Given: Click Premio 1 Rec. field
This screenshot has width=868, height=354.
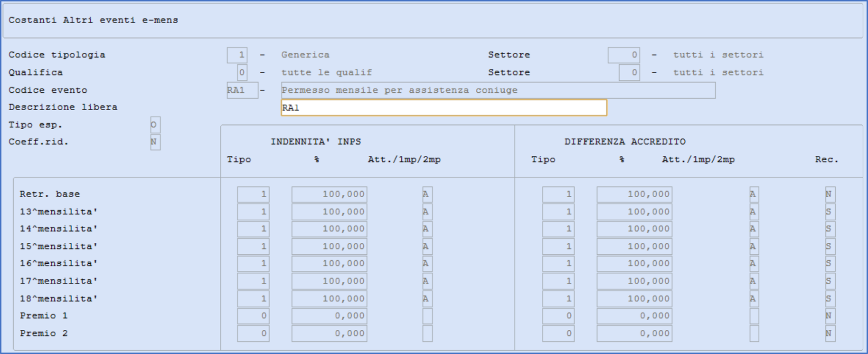Looking at the screenshot, I should point(830,316).
